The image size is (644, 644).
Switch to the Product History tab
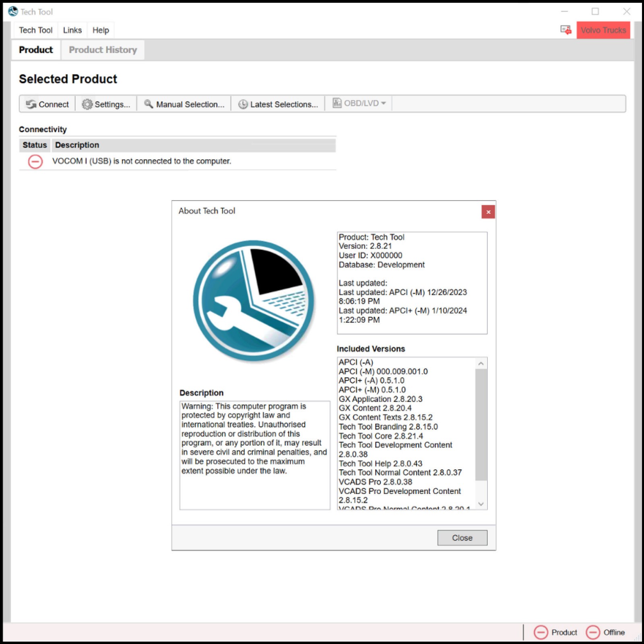pyautogui.click(x=103, y=50)
